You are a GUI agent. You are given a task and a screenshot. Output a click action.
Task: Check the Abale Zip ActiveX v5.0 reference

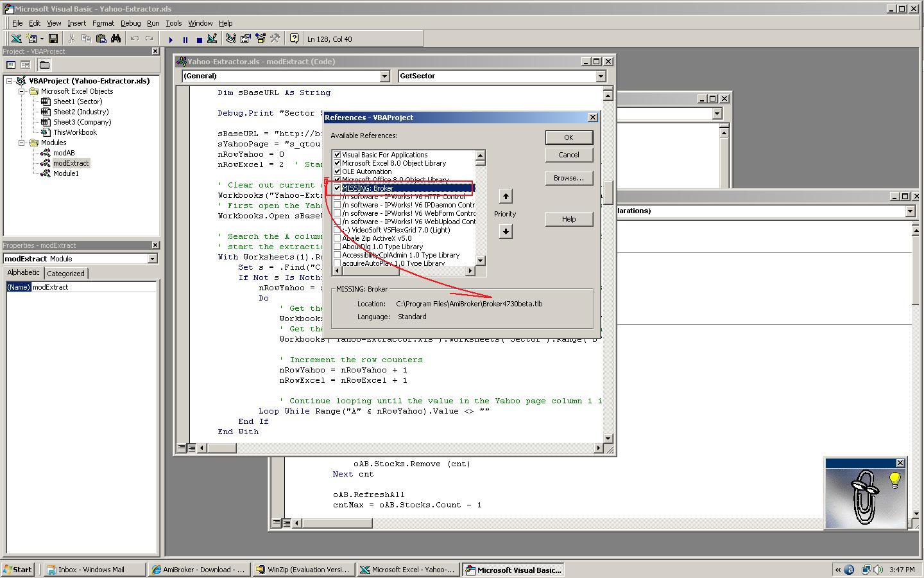click(337, 238)
